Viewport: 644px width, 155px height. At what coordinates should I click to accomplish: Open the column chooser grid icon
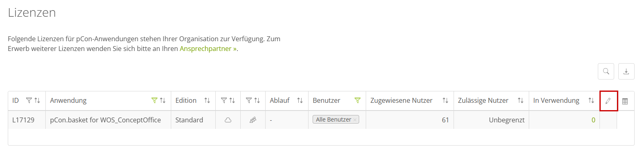click(x=625, y=101)
